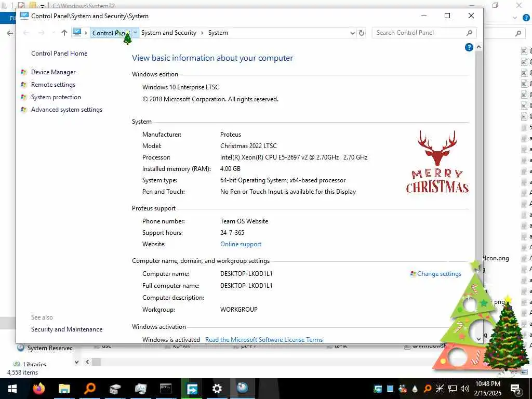Click the volume speaker tray icon
Viewport: 532px width, 399px height.
[x=465, y=389]
